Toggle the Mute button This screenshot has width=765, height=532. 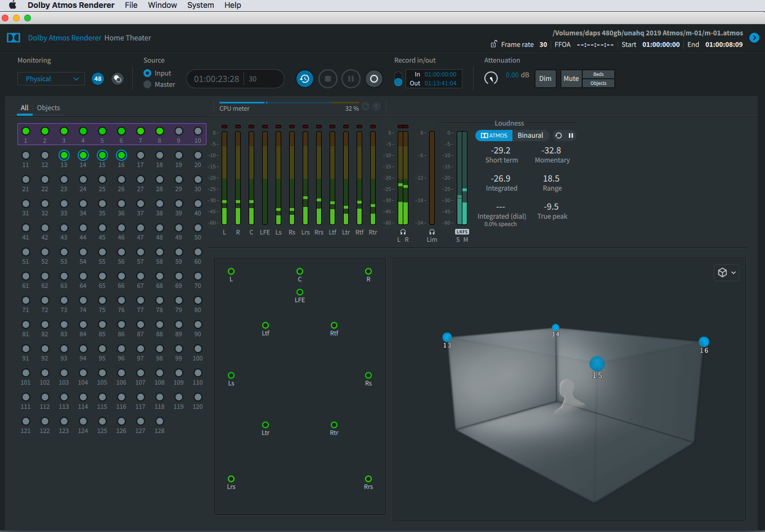571,79
